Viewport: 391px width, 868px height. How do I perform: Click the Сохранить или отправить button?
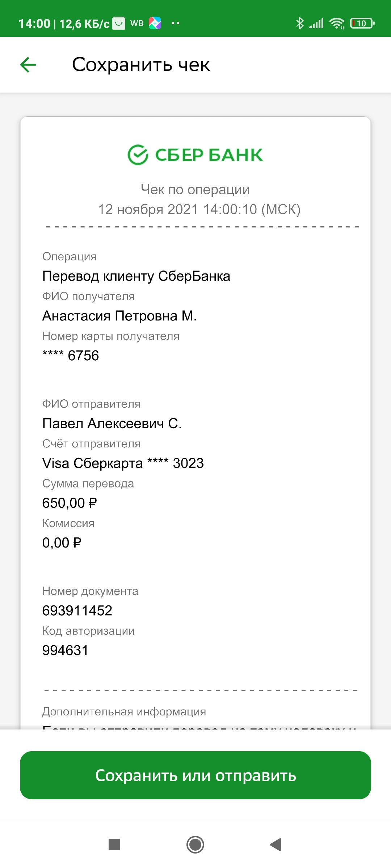(195, 775)
